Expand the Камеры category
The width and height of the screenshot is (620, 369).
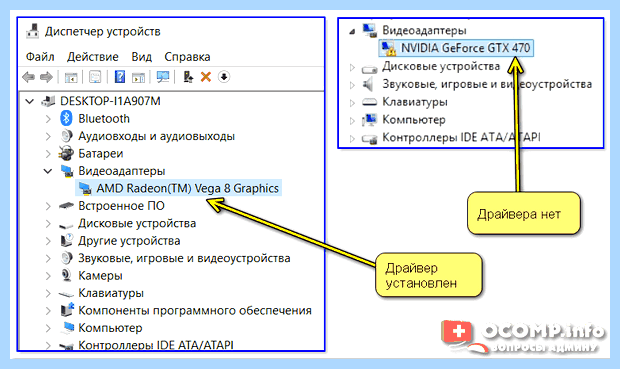48,275
